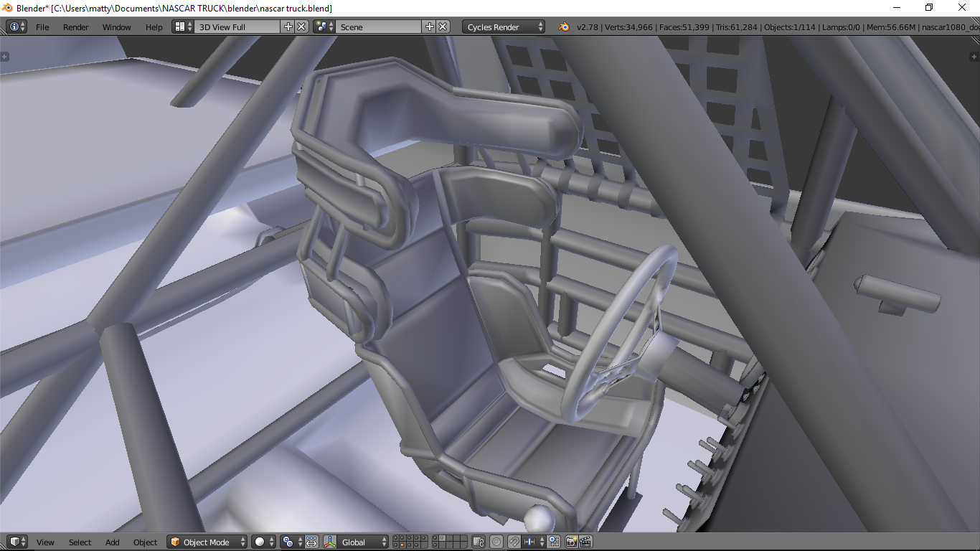Toggle proportional editing mode
Viewport: 980px width, 551px height.
(496, 542)
